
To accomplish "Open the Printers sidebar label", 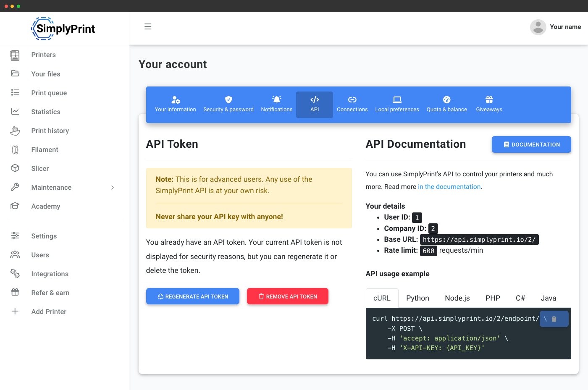I will click(44, 55).
